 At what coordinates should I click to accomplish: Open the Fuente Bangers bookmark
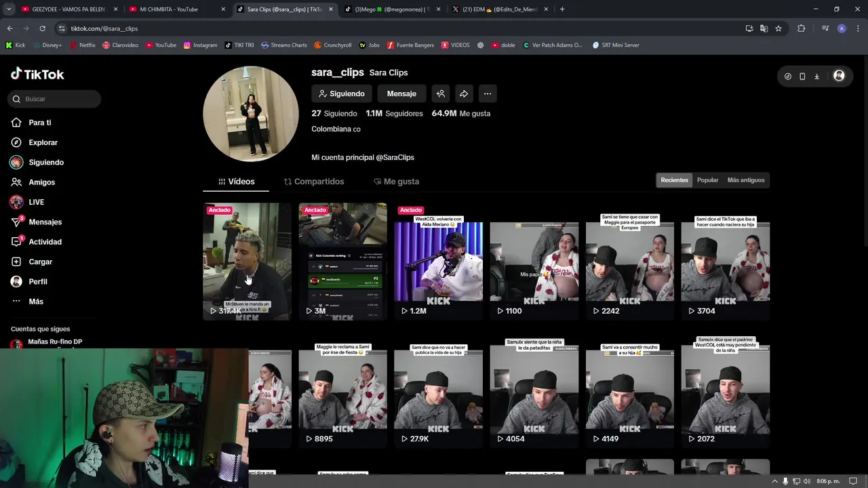410,45
